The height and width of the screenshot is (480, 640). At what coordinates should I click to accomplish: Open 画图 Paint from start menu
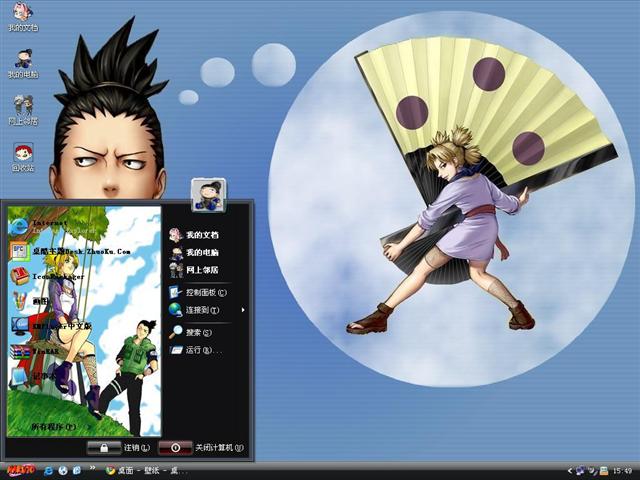[x=29, y=301]
